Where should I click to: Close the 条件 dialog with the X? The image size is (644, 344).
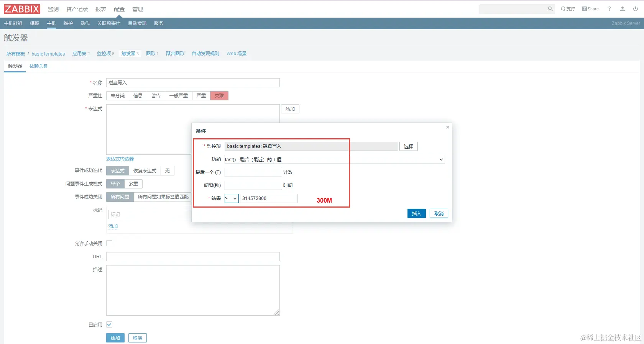(x=447, y=127)
